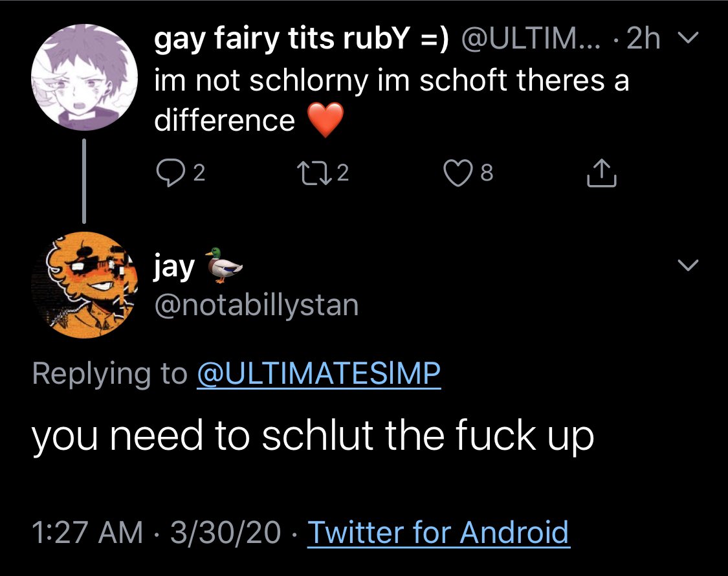
Task: Open the tweet text about schoft
Action: point(392,100)
